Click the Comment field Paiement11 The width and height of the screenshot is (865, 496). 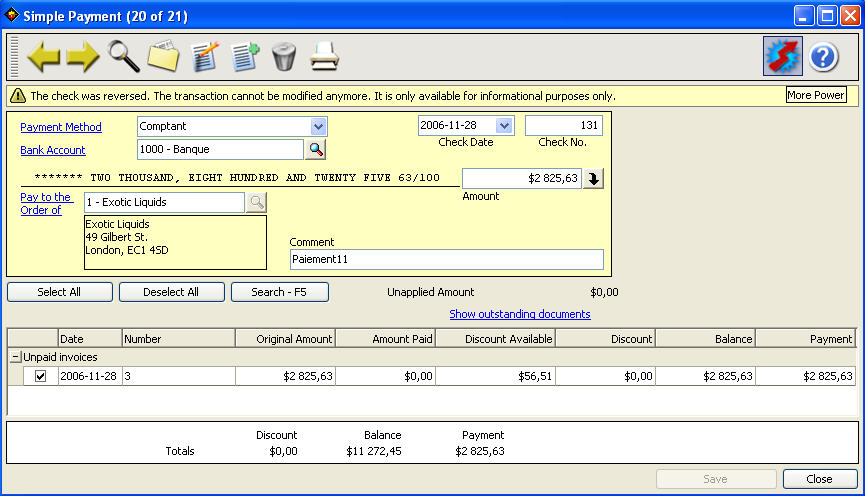point(446,259)
